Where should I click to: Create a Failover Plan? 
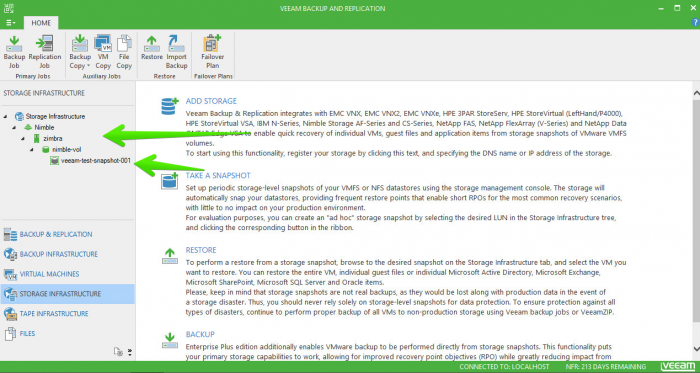pyautogui.click(x=212, y=52)
